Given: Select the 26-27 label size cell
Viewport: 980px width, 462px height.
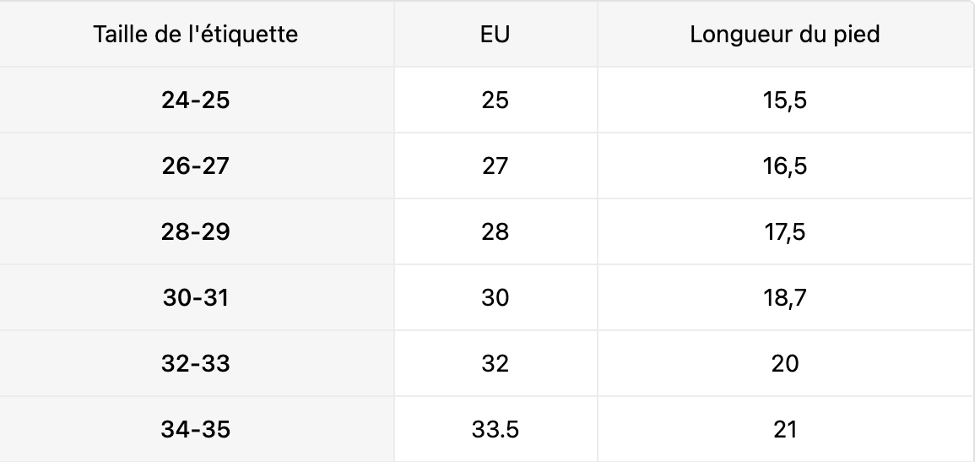Looking at the screenshot, I should click(196, 166).
